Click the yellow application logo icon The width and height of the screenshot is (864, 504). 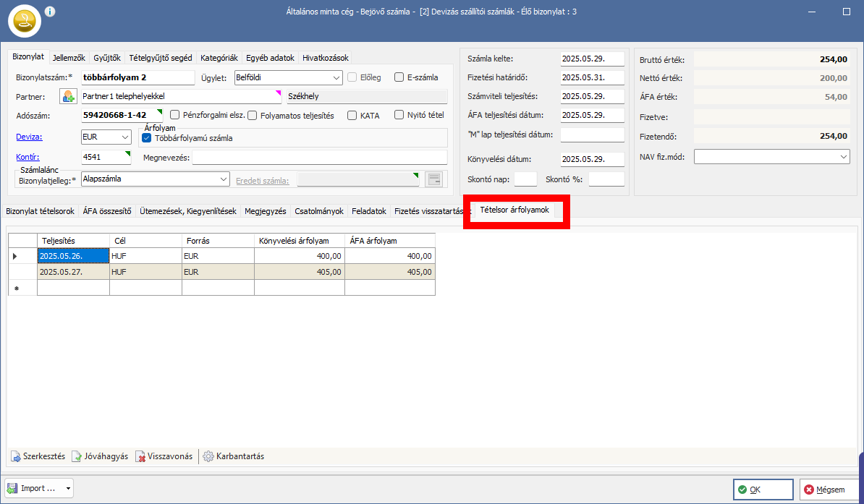pos(25,21)
